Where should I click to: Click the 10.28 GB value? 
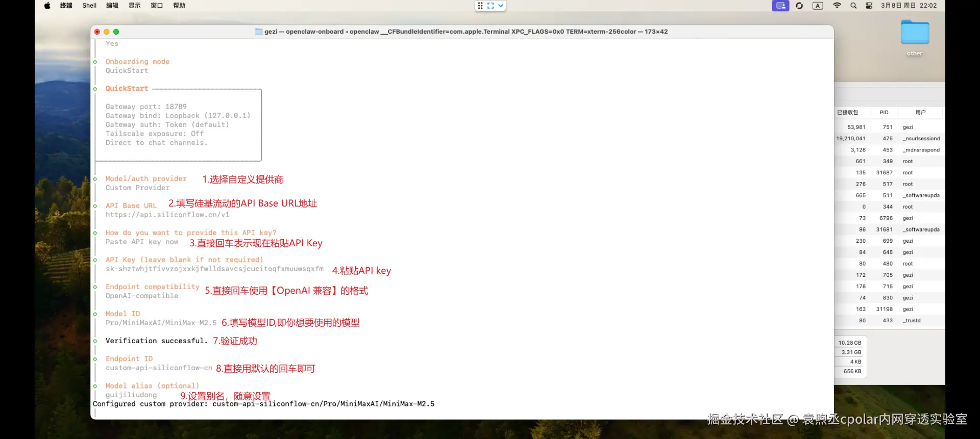pyautogui.click(x=850, y=343)
